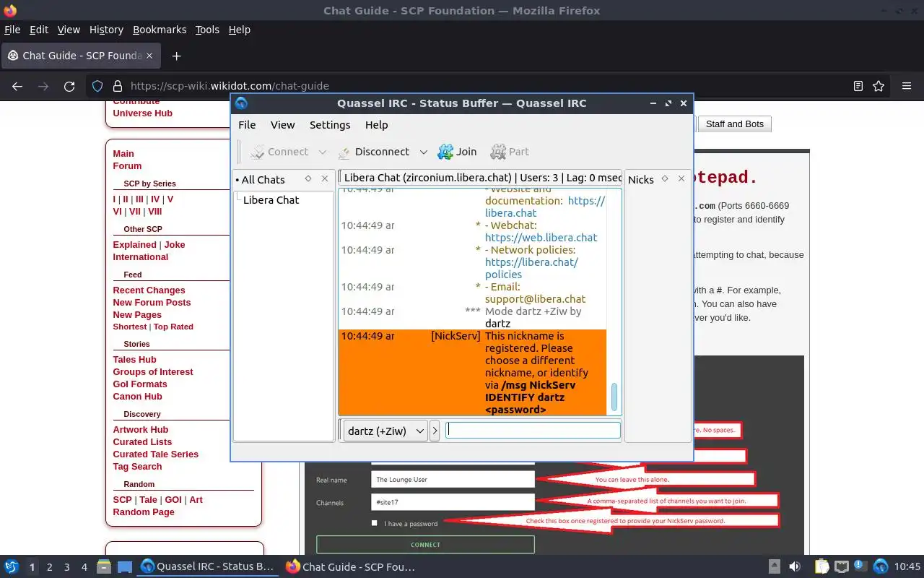Open the Forum sidebar link
Viewport: 924px width, 578px height.
[127, 165]
